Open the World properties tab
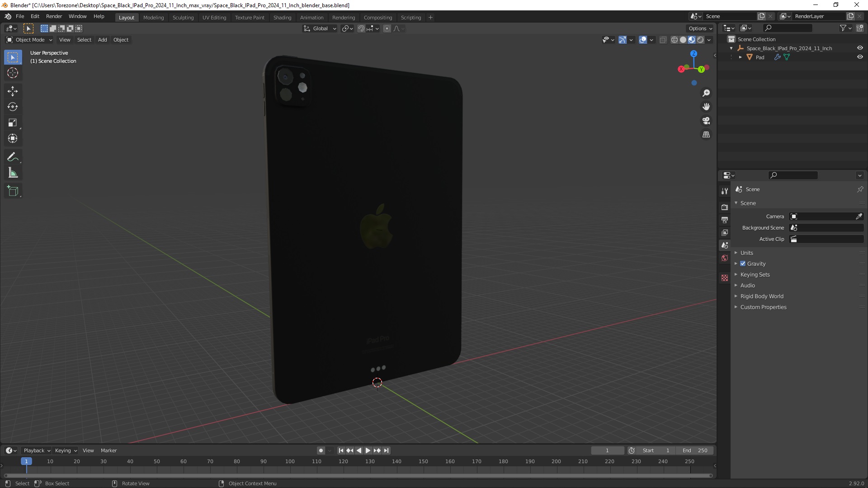The height and width of the screenshot is (488, 868). click(725, 258)
